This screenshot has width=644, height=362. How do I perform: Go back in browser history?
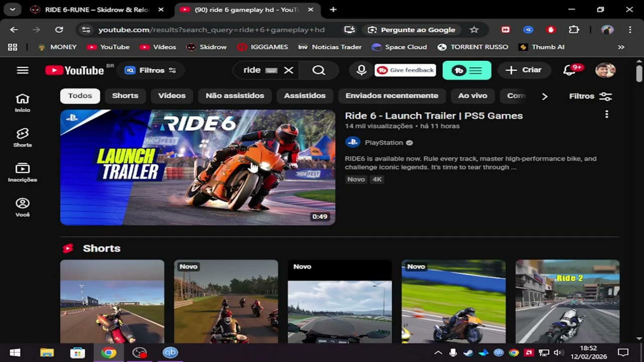click(14, 30)
